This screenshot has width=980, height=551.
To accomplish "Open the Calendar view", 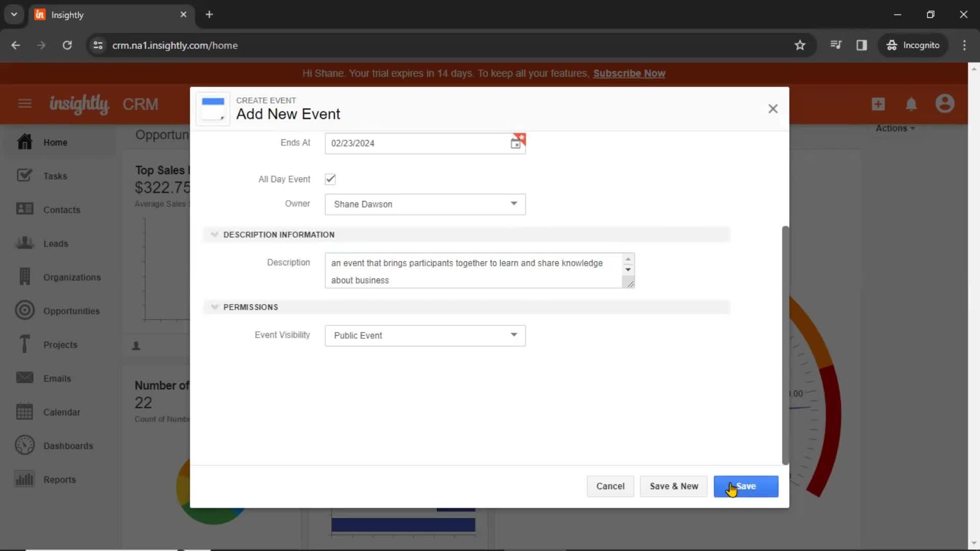I will [x=61, y=412].
